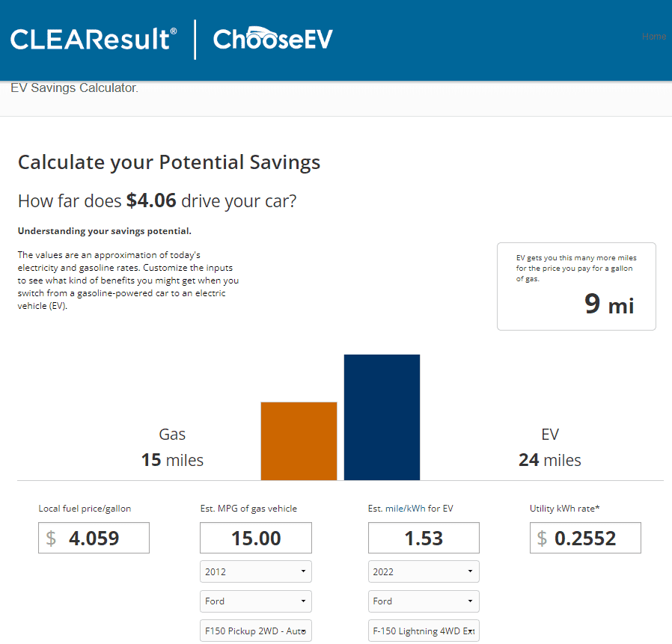Open the 2012 gas vehicle year dropdown

[x=255, y=571]
